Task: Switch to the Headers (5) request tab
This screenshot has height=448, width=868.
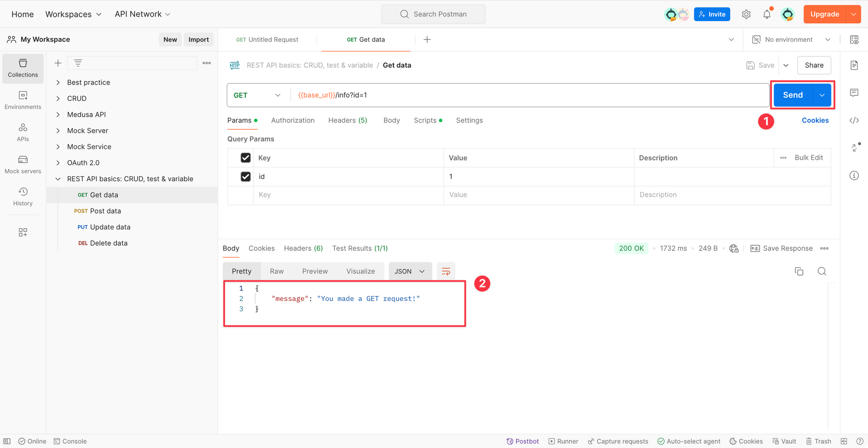Action: click(x=347, y=120)
